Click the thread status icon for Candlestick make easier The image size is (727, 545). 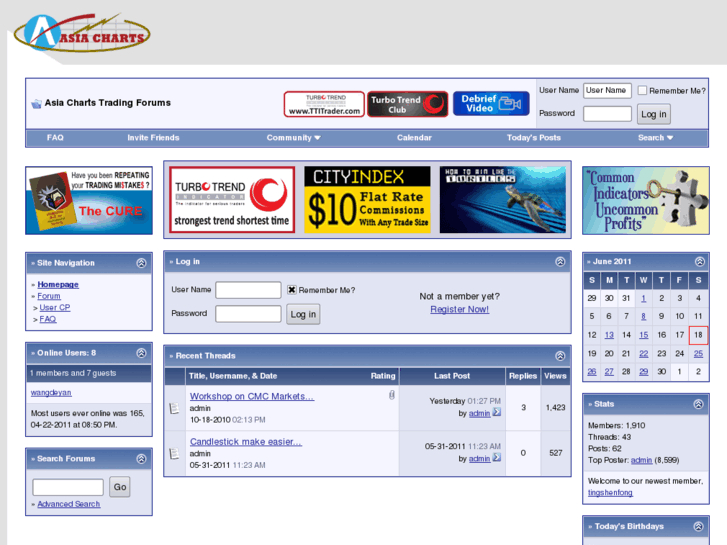tap(175, 454)
